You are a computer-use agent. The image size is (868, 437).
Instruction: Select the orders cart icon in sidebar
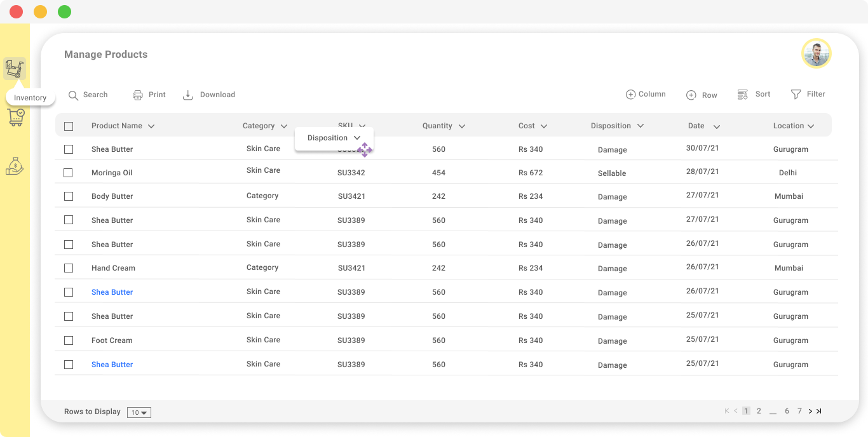point(15,118)
